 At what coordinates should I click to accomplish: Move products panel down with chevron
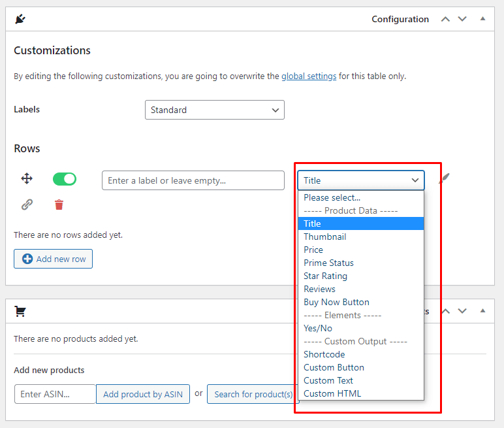(x=462, y=311)
